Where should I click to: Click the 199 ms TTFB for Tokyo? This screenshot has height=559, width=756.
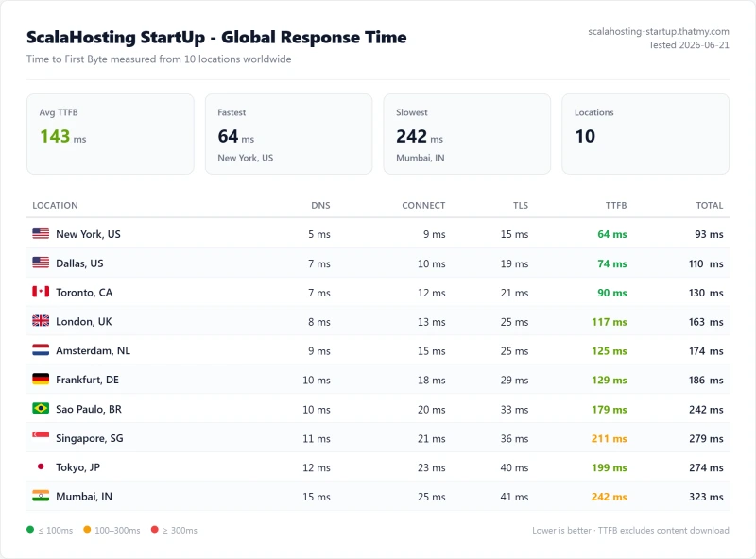(x=610, y=467)
